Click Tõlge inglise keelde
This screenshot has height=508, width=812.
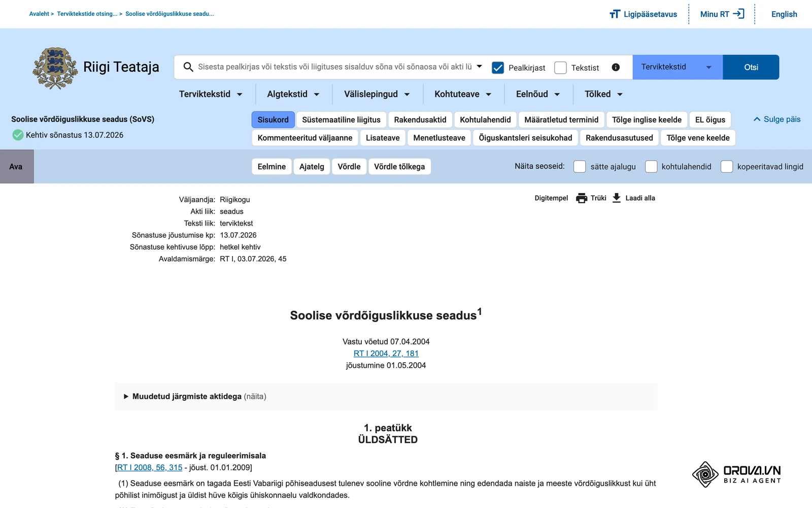click(x=647, y=120)
